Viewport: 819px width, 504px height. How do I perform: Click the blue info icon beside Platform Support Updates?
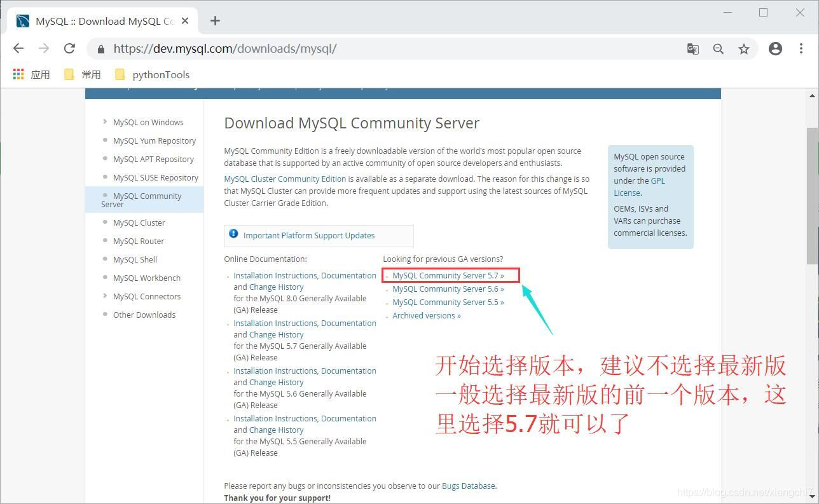(x=233, y=234)
